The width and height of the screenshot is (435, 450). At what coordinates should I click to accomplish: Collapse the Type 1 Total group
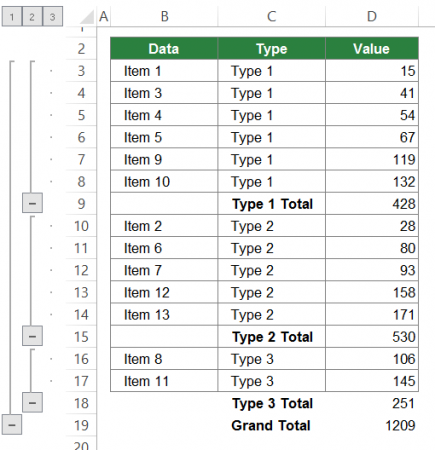click(32, 203)
